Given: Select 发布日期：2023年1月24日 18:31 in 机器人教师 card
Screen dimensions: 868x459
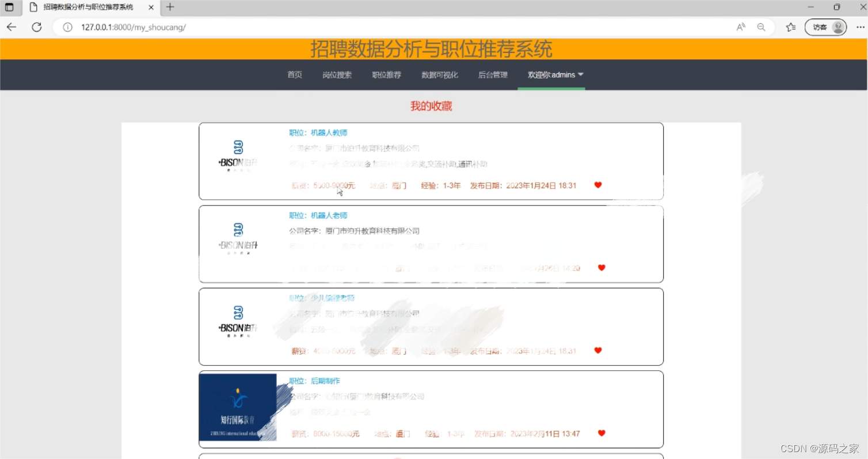Looking at the screenshot, I should coord(523,185).
